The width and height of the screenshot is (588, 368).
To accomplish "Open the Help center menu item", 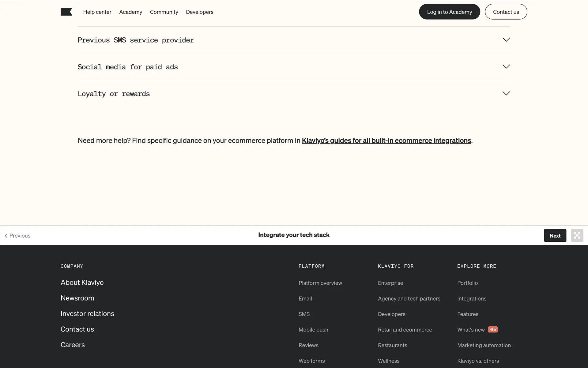I will pos(97,12).
